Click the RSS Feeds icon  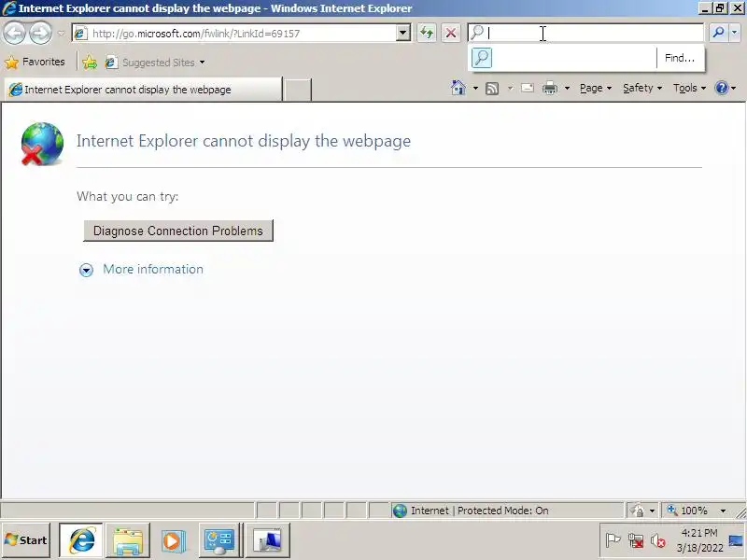coord(492,89)
